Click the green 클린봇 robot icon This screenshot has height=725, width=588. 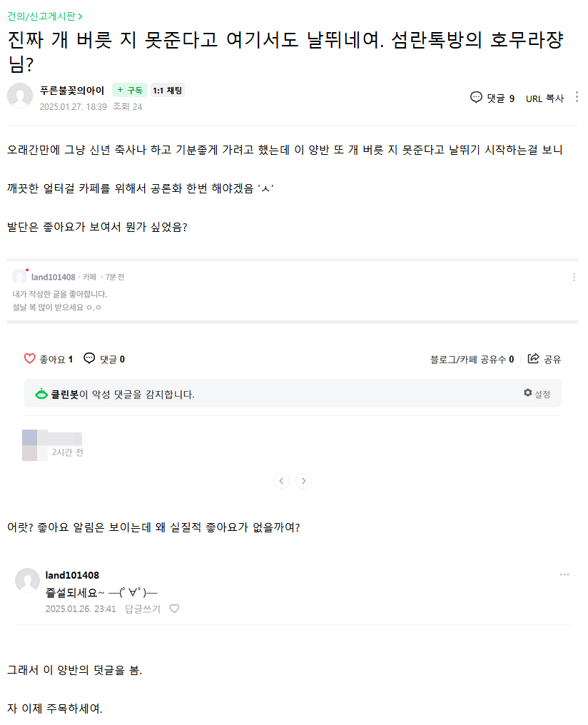pyautogui.click(x=42, y=394)
